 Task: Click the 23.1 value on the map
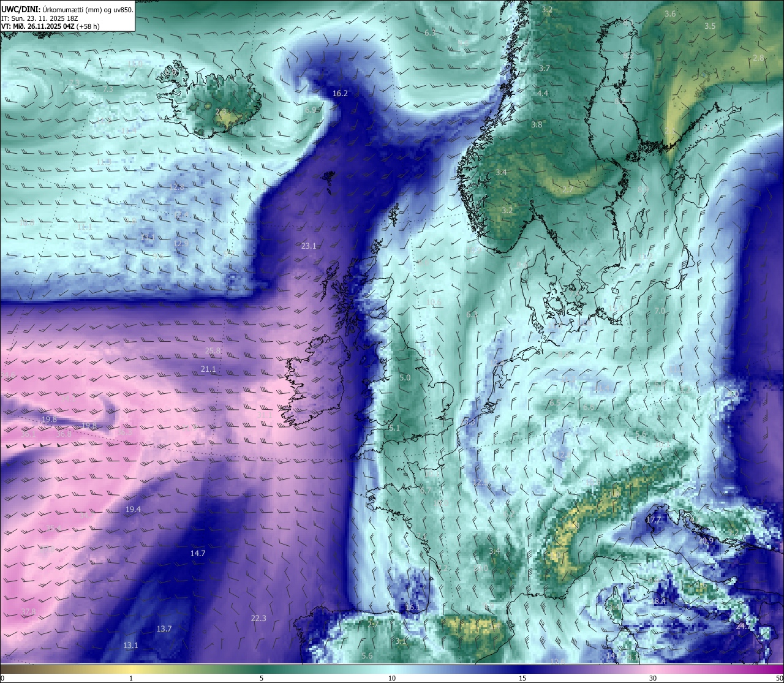point(309,246)
